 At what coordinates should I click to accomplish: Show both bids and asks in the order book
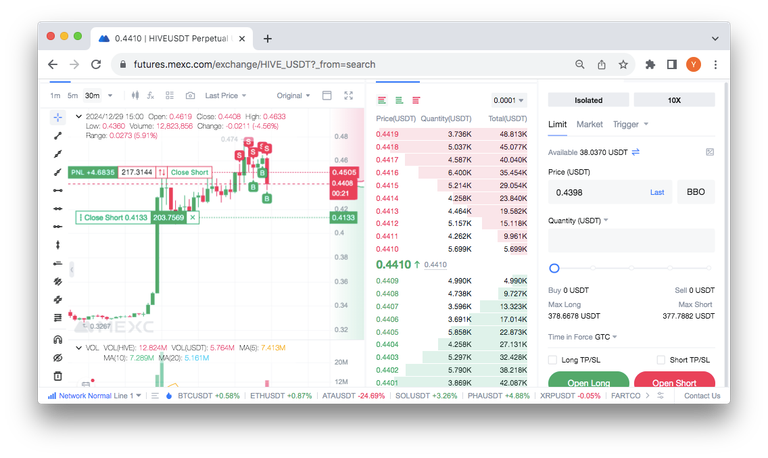point(382,100)
